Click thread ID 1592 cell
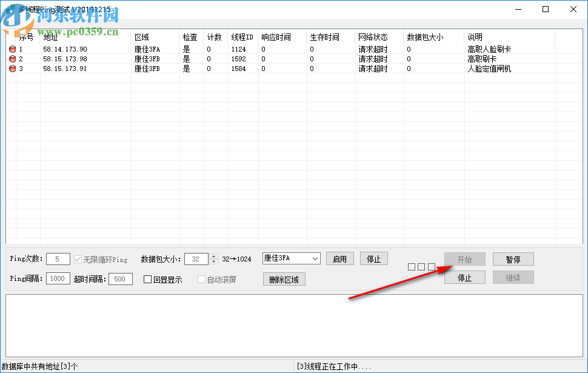 [x=238, y=59]
